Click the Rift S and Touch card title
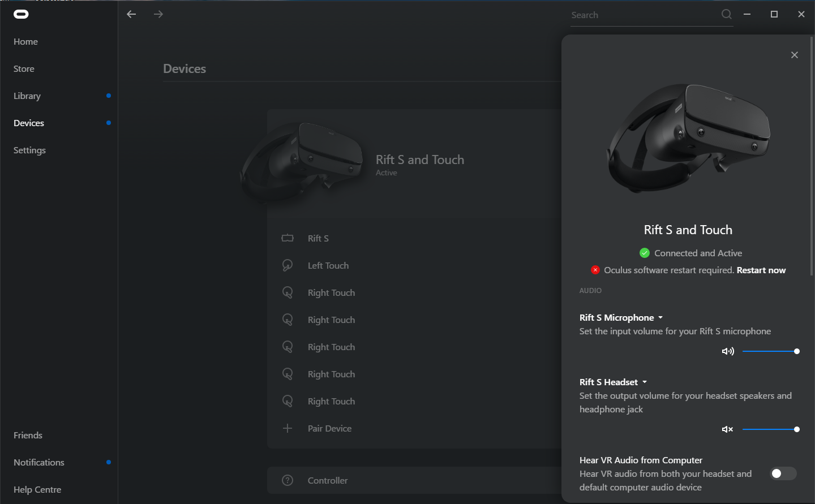The height and width of the screenshot is (504, 815). tap(420, 160)
